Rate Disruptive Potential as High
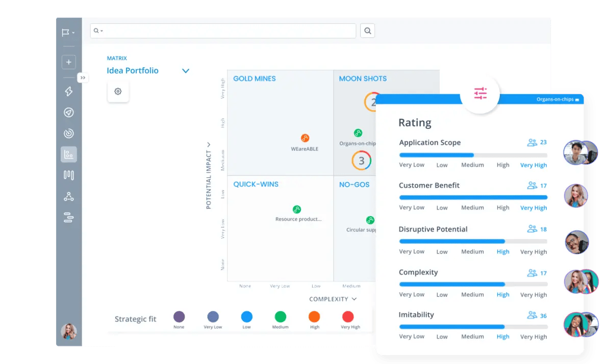 [502, 251]
